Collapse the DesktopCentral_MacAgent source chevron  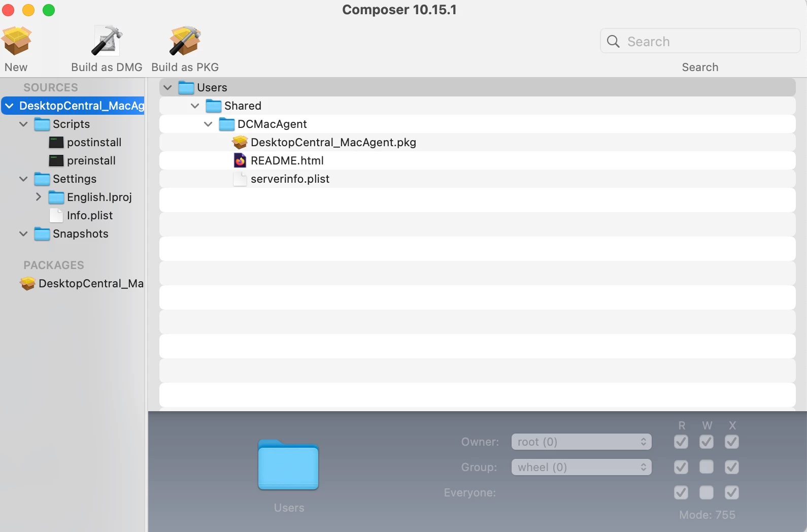click(9, 106)
